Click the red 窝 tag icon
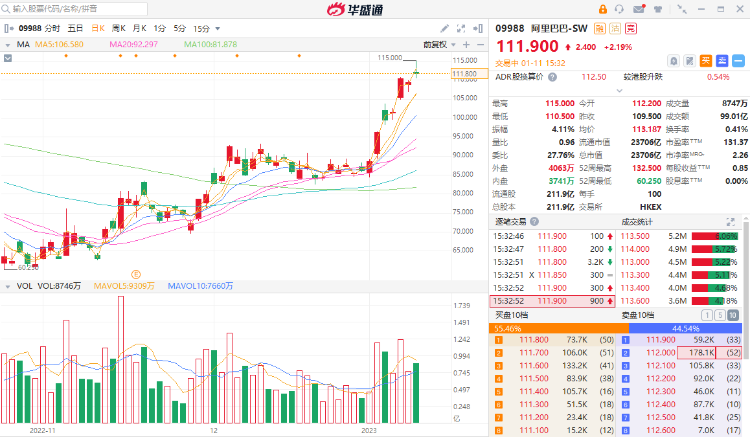750x437 pixels. (631, 29)
